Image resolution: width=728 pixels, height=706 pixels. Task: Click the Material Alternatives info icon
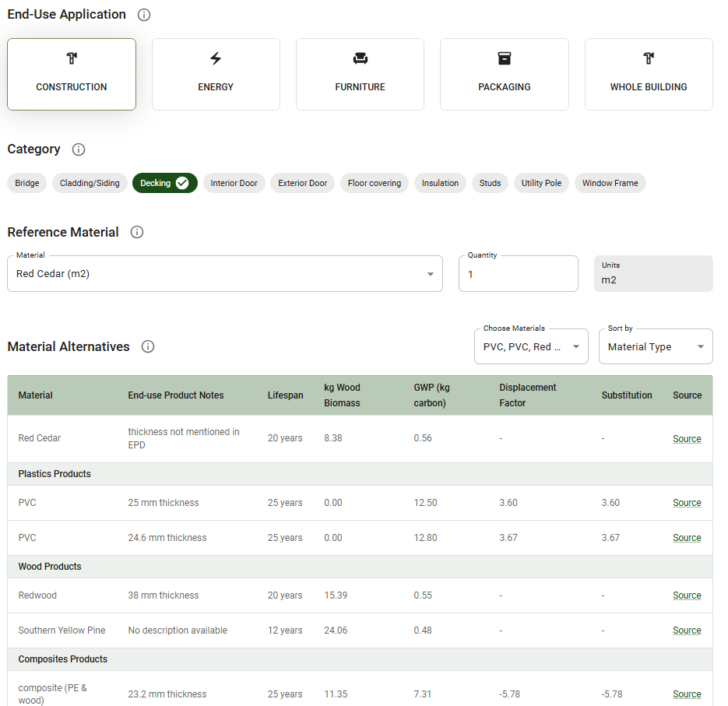pos(147,346)
